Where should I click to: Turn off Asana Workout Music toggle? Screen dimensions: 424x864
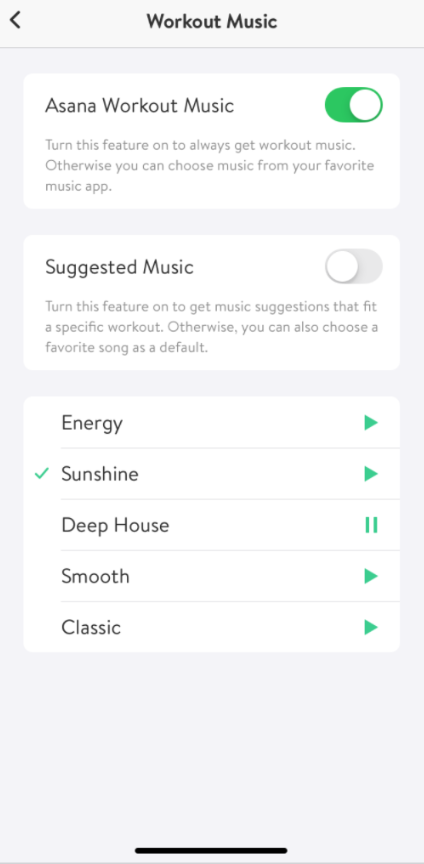[x=353, y=105]
